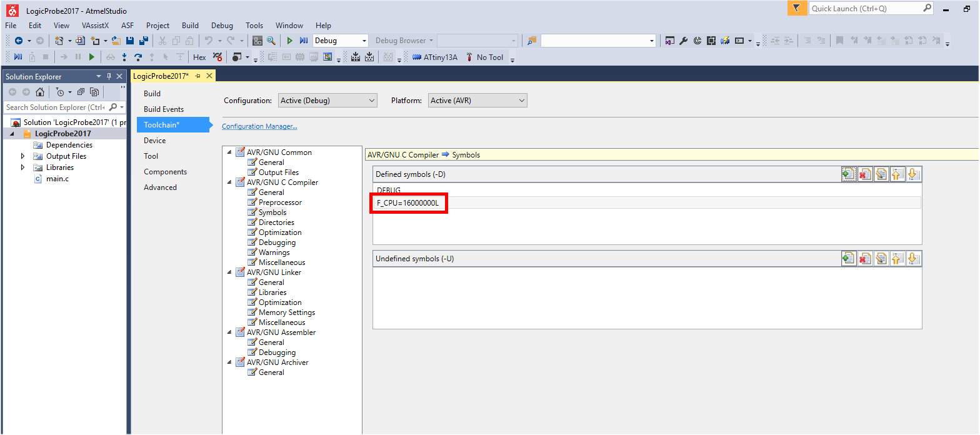980x435 pixels.
Task: Move Defined symbol down
Action: (x=914, y=174)
